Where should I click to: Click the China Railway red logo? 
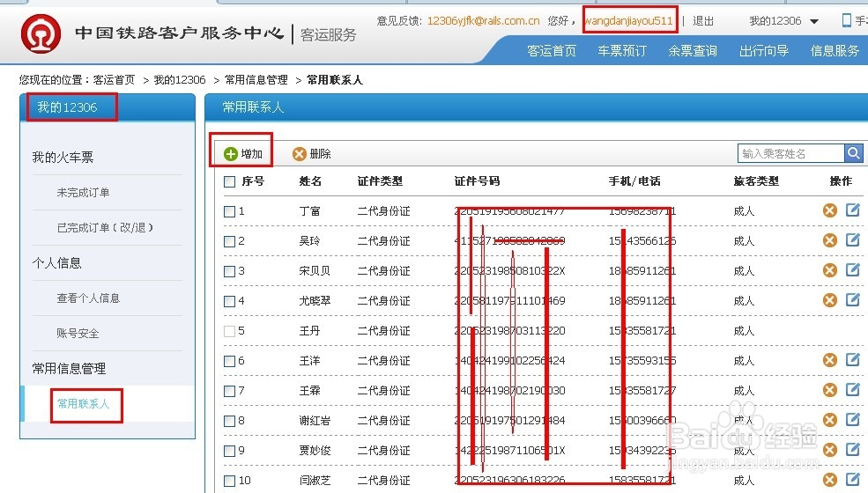click(41, 33)
